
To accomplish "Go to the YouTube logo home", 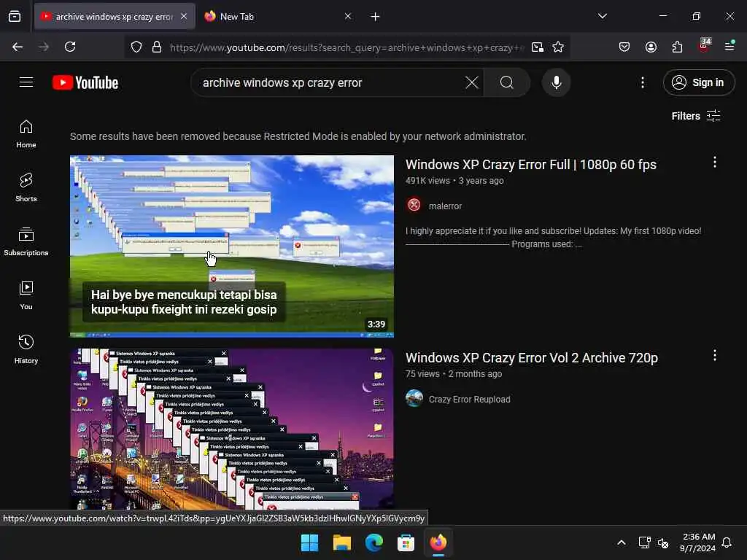I will pyautogui.click(x=85, y=83).
